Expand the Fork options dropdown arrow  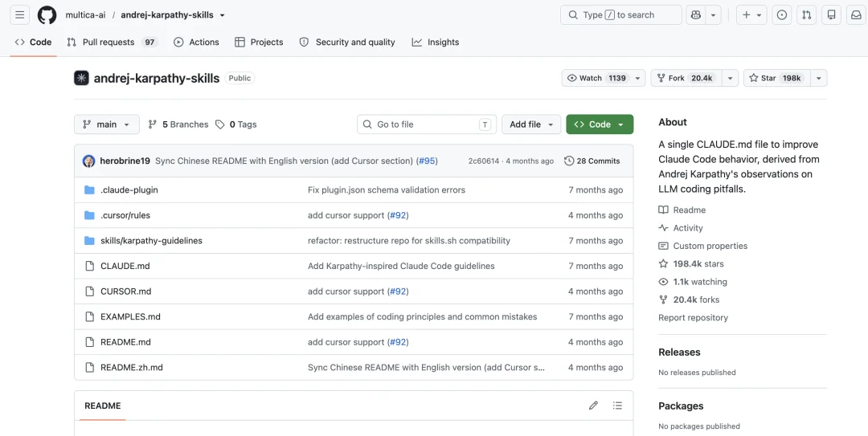coord(730,78)
